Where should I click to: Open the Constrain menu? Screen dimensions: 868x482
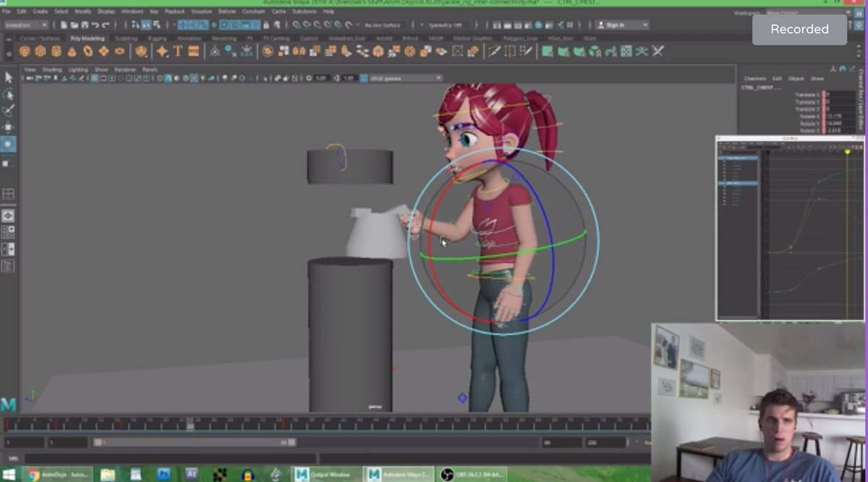pyautogui.click(x=254, y=12)
